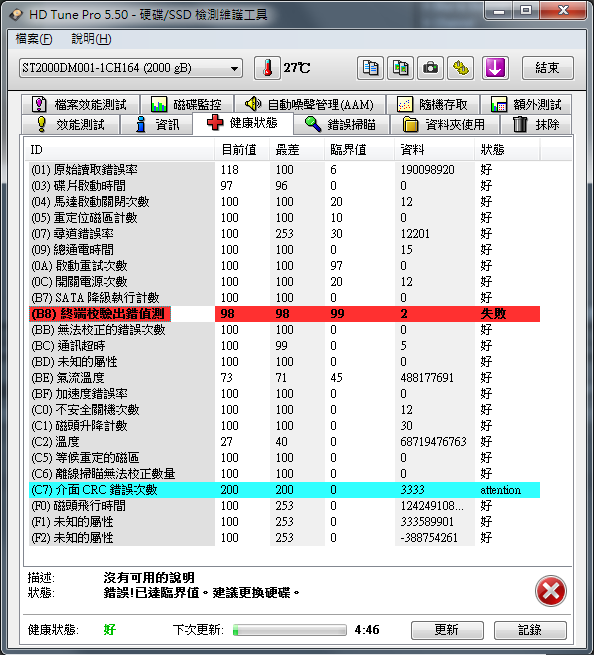
Task: Switch to the 隨機存取 tab
Action: pyautogui.click(x=433, y=104)
